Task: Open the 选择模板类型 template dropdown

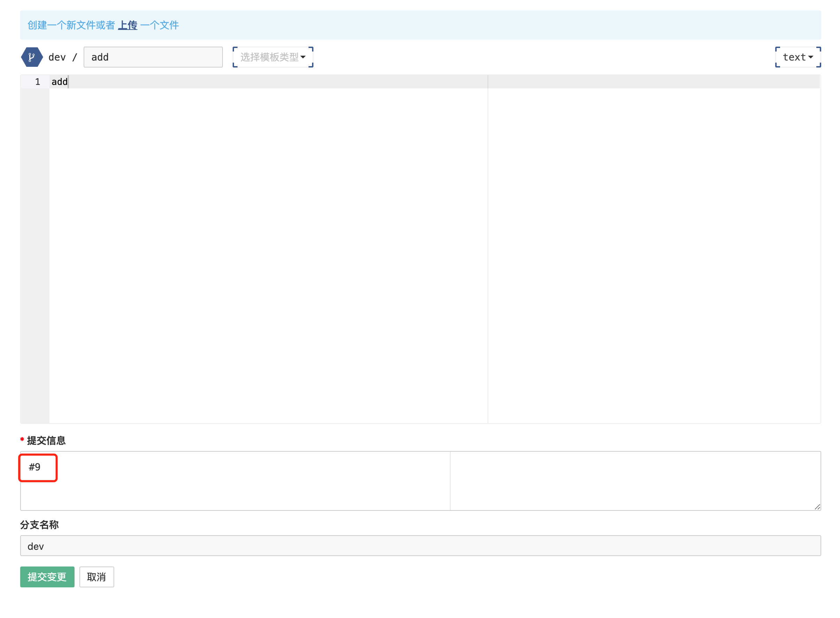Action: pyautogui.click(x=273, y=57)
